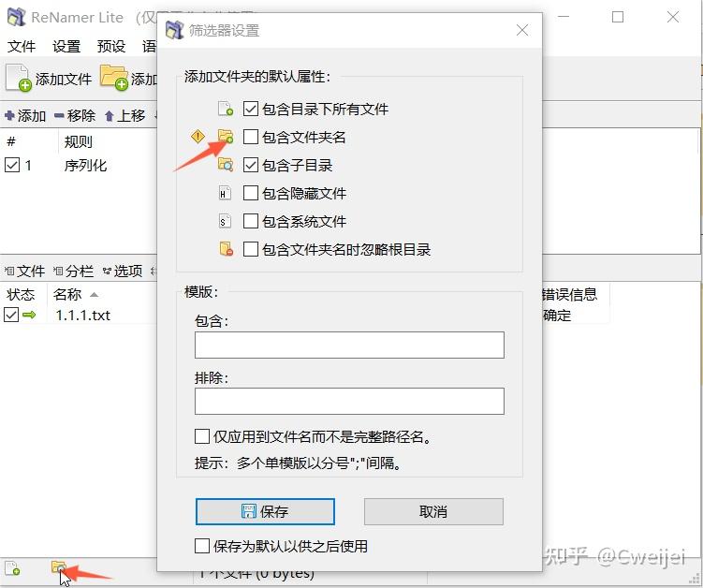Click the hidden file H icon
Screen dimensions: 703x588
(x=225, y=193)
